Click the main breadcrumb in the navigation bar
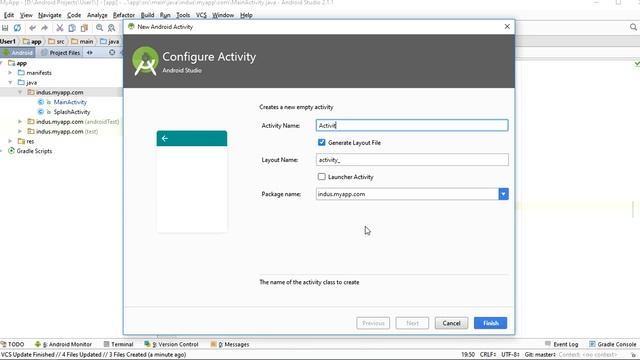Viewport: 640px width, 360px height. tap(82, 41)
